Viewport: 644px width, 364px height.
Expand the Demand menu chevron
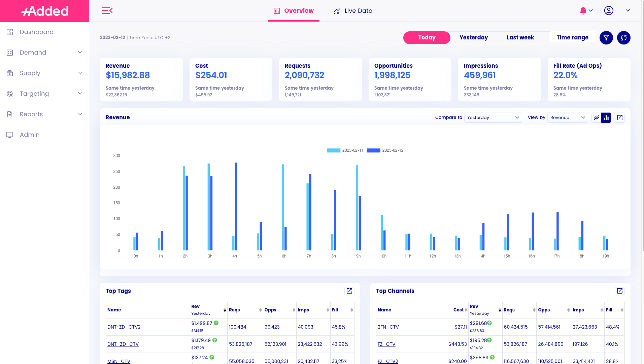pyautogui.click(x=80, y=52)
